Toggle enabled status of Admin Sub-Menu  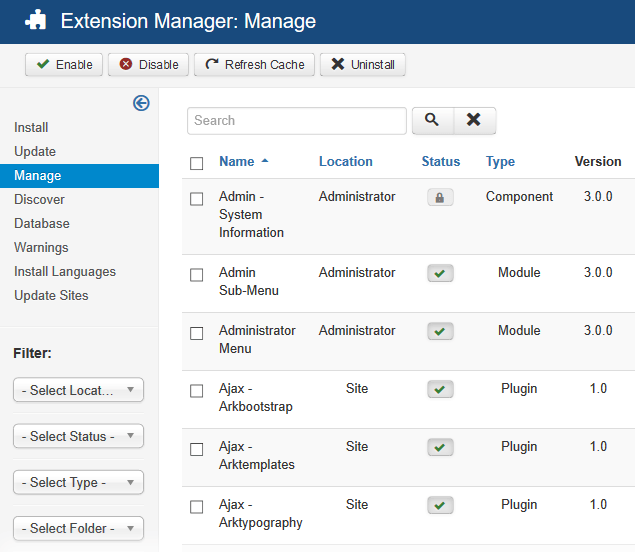pos(440,273)
